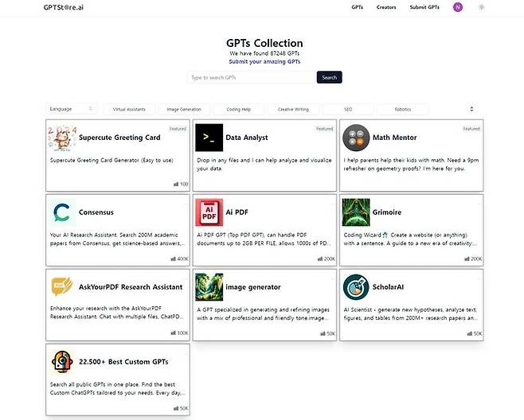The height and width of the screenshot is (420, 524).
Task: Click the Consensus description about 200M academic papers
Action: (x=117, y=239)
